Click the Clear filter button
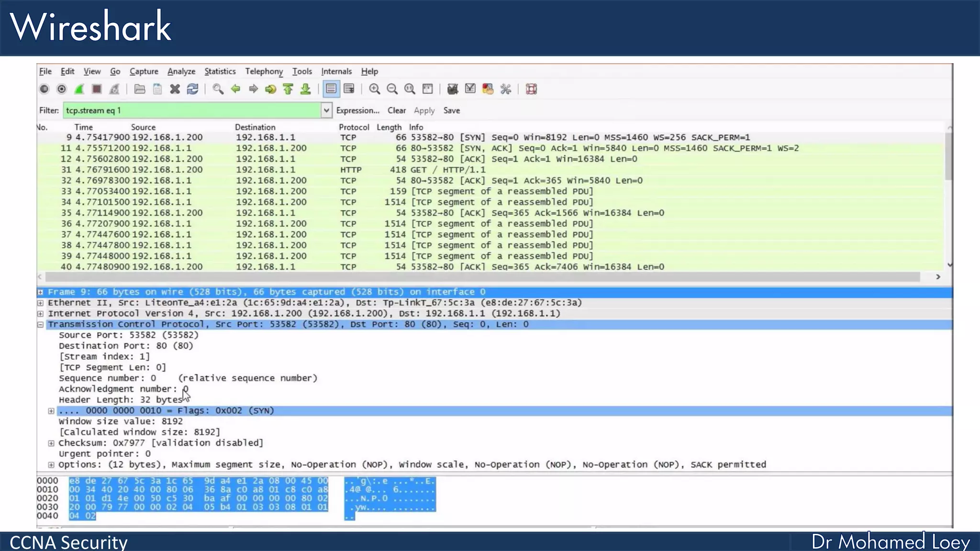 396,110
